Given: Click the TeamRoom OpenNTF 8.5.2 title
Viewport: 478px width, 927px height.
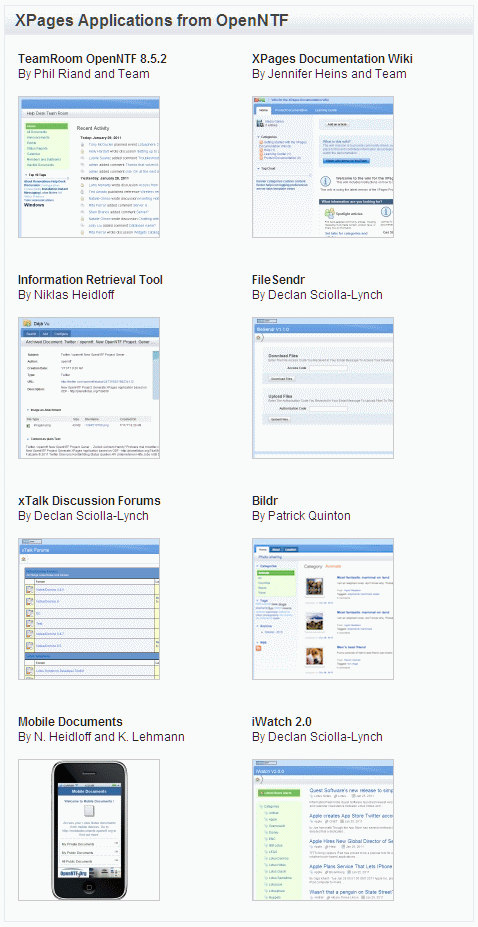Looking at the screenshot, I should coord(92,59).
